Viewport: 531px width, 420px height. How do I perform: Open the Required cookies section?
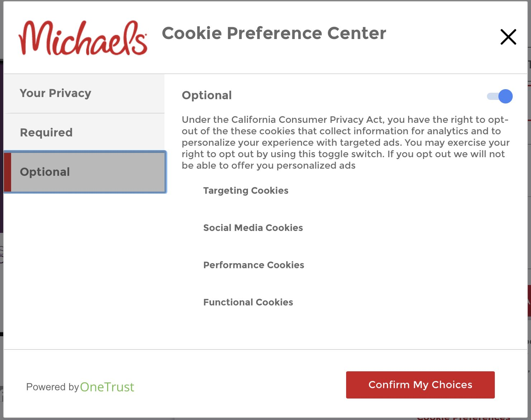46,132
